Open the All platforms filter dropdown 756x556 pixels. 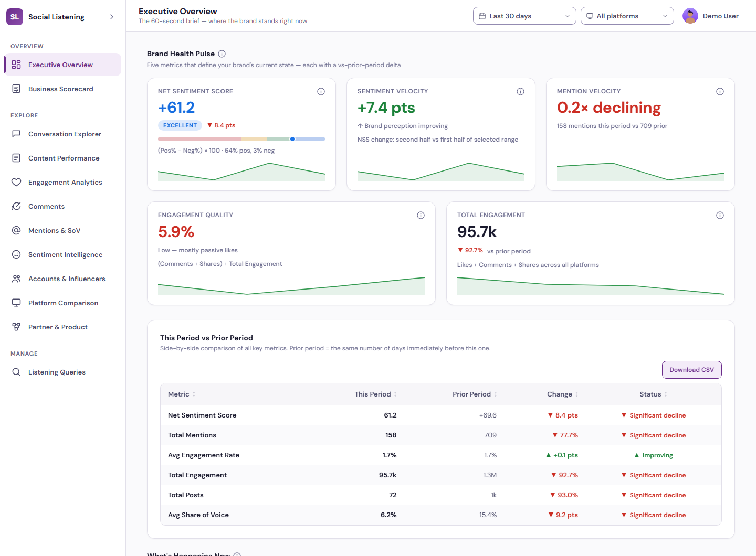[627, 16]
